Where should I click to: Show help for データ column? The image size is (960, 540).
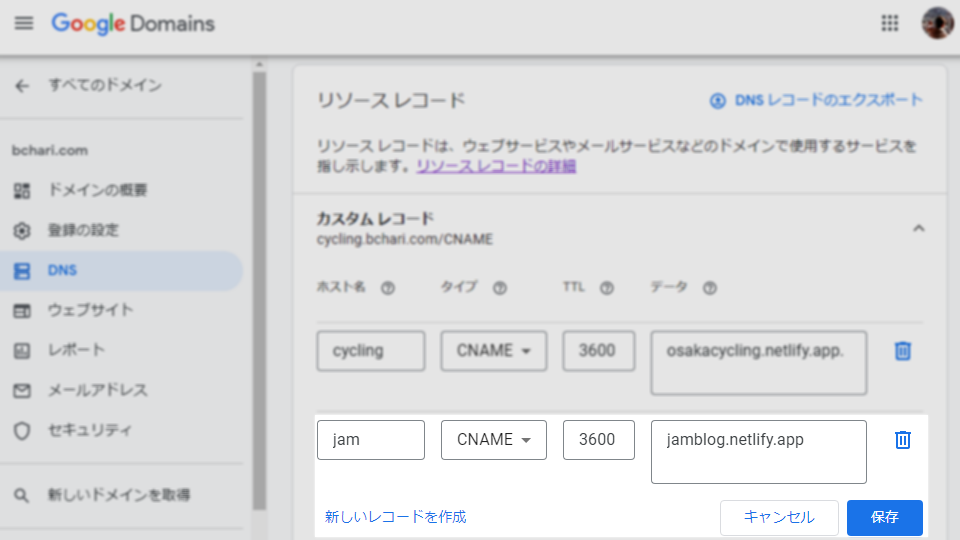[710, 288]
